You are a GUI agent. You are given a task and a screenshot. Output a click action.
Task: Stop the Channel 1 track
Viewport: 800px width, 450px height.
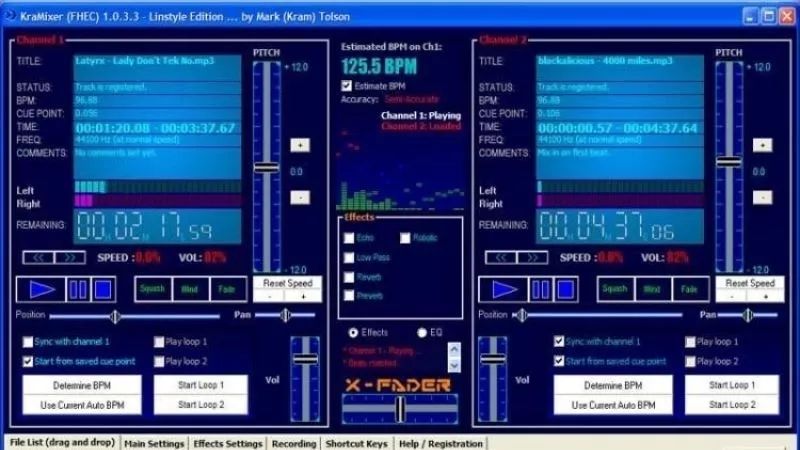pos(103,289)
